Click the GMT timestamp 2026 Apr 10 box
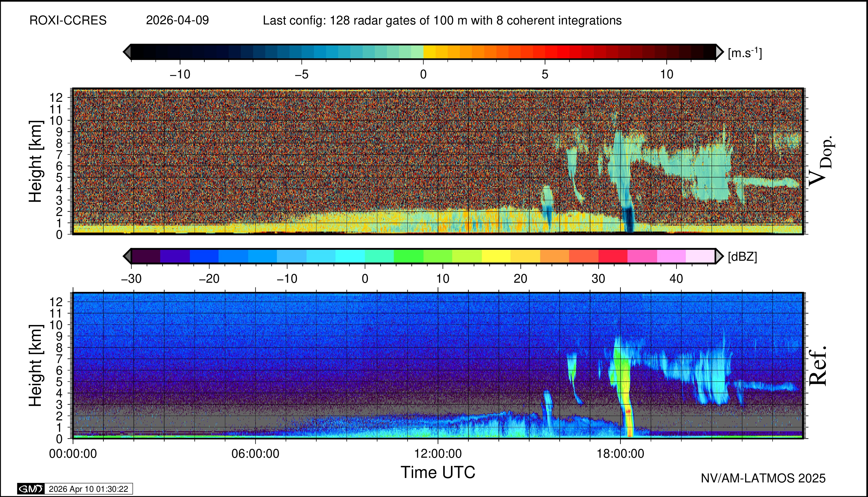 pos(89,489)
